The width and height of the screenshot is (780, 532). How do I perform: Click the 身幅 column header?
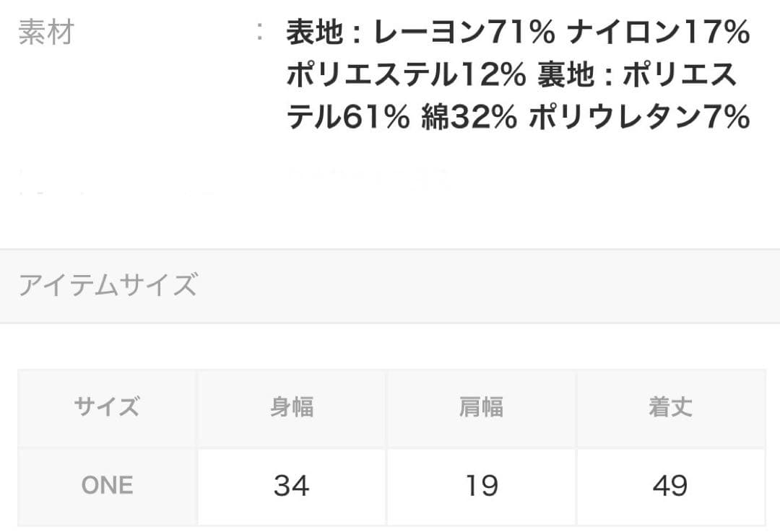(292, 407)
